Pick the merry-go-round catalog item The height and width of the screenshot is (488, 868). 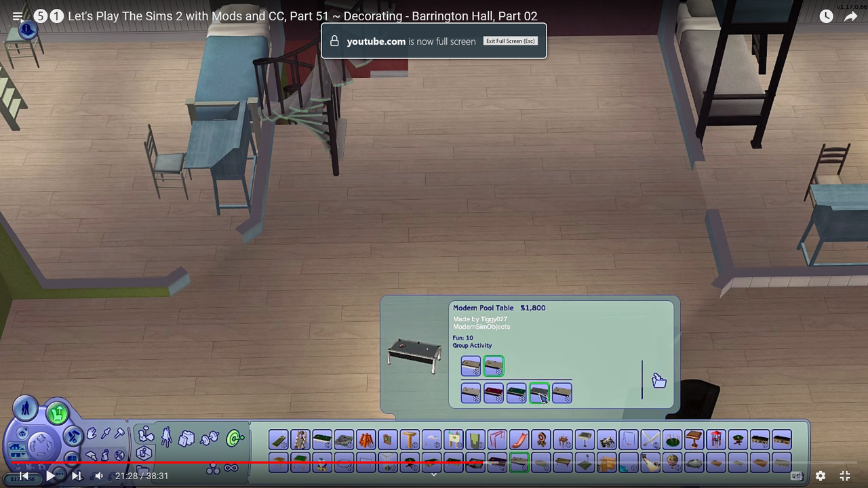point(672,440)
